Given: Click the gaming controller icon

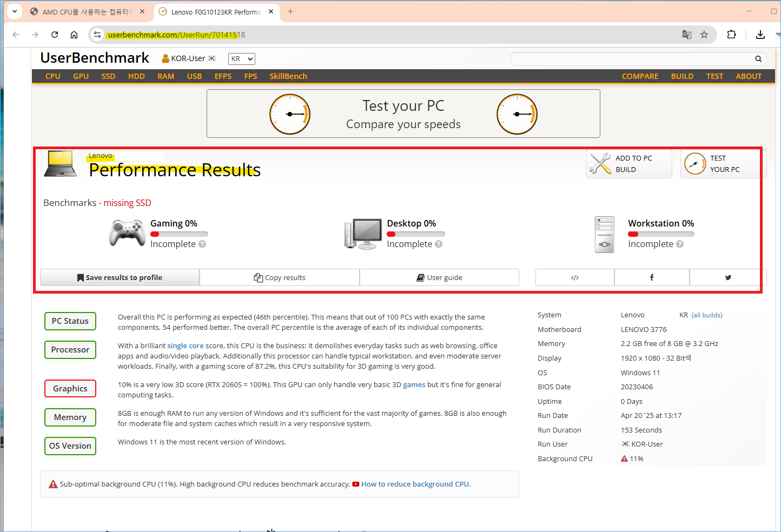Looking at the screenshot, I should tap(127, 234).
